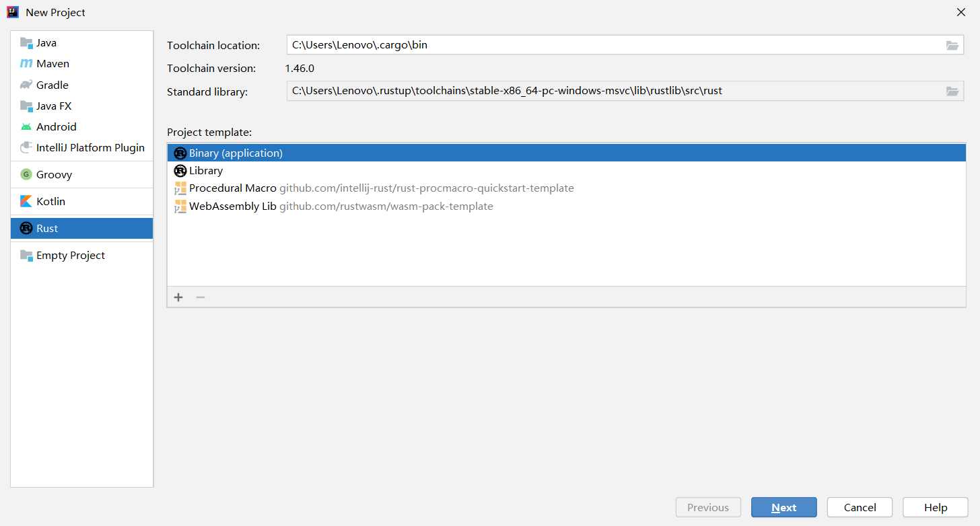Click the Rust gear logo in sidebar
The height and width of the screenshot is (526, 980).
26,228
